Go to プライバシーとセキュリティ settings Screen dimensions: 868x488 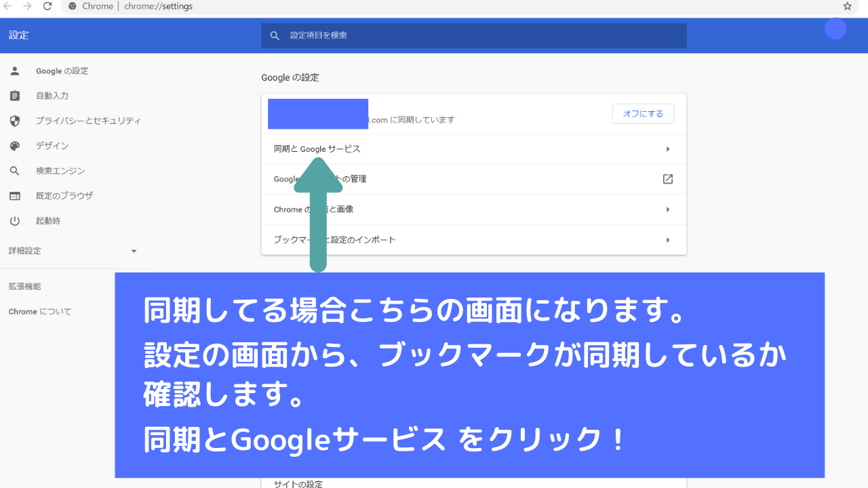(89, 121)
